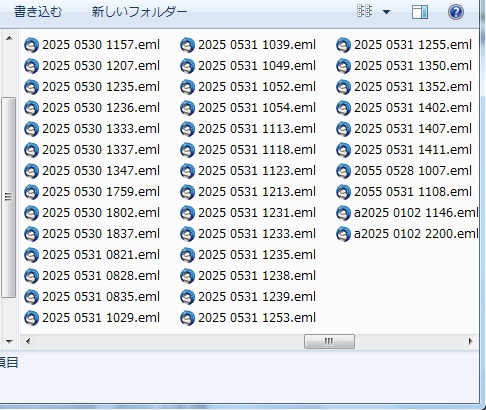The image size is (486, 410).
Task: Select file 2025 0530 1759.eml
Action: pyautogui.click(x=92, y=192)
